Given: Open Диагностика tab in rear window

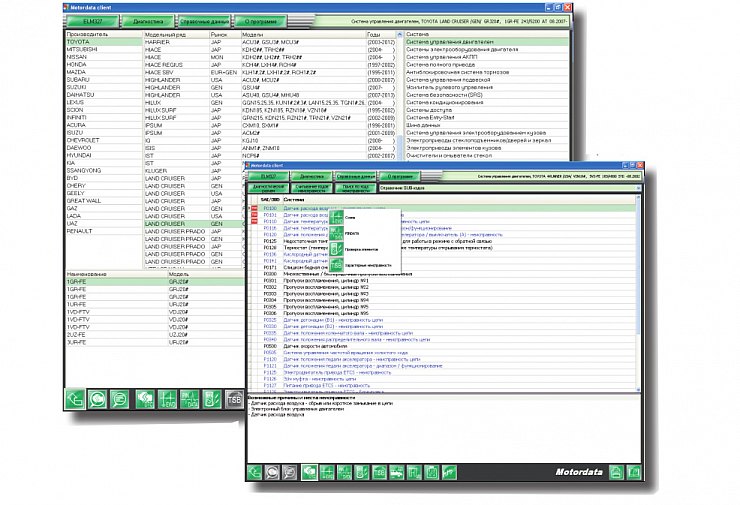Looking at the screenshot, I should pyautogui.click(x=148, y=22).
